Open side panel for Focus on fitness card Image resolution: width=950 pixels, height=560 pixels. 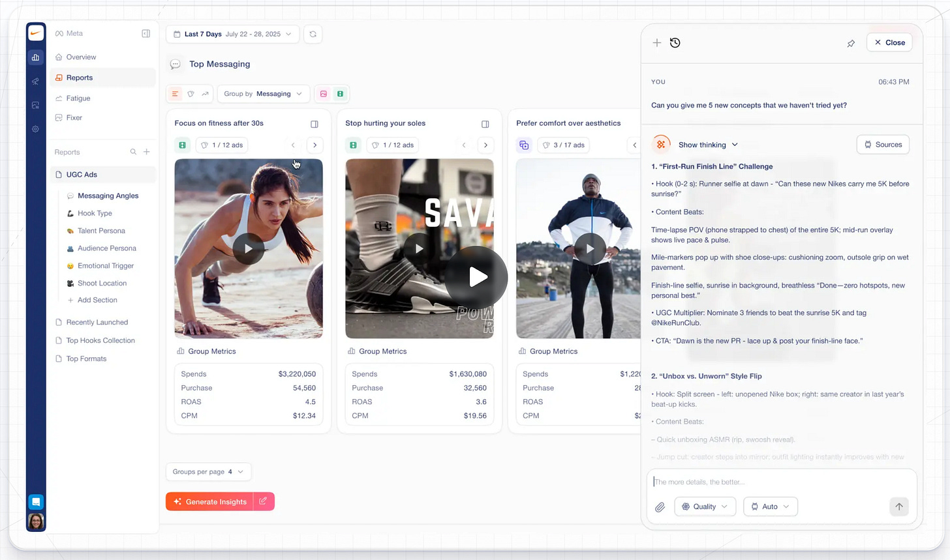[x=314, y=124]
